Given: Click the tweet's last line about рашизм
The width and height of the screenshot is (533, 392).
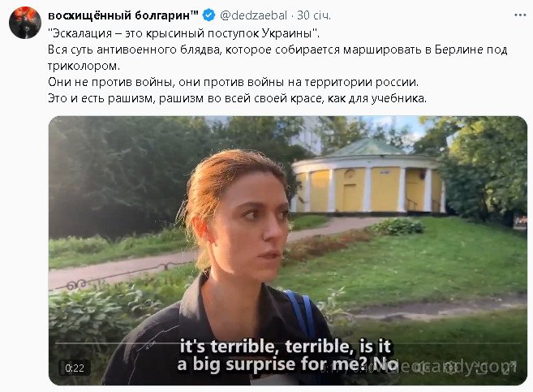Looking at the screenshot, I should [237, 98].
